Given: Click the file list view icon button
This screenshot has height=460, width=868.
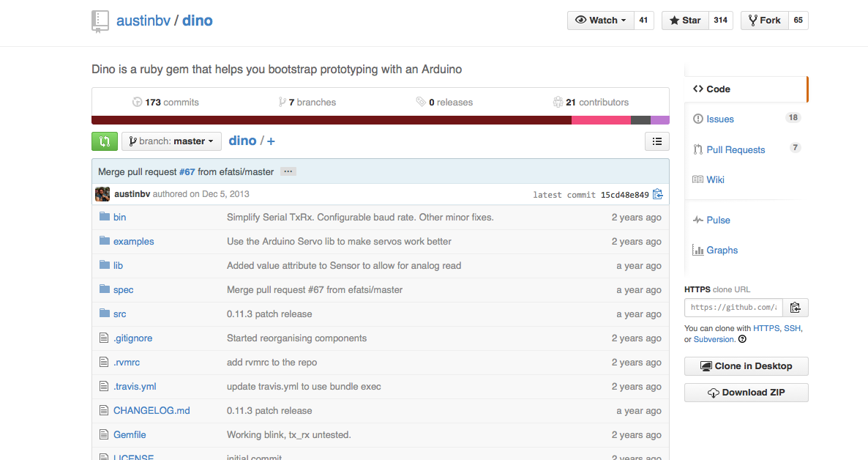Looking at the screenshot, I should (657, 141).
